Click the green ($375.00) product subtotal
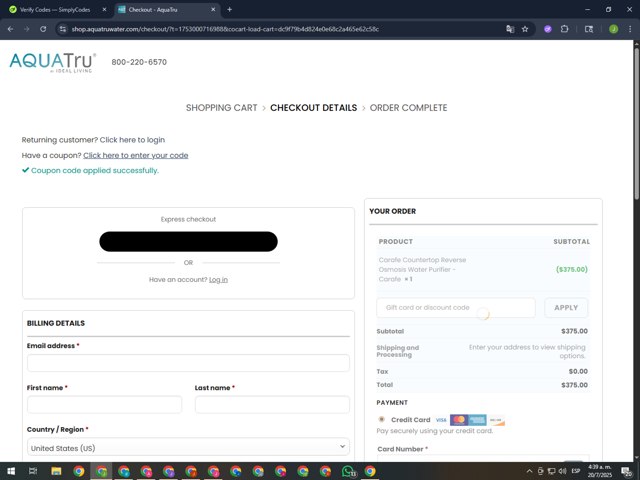The image size is (640, 480). tap(571, 269)
